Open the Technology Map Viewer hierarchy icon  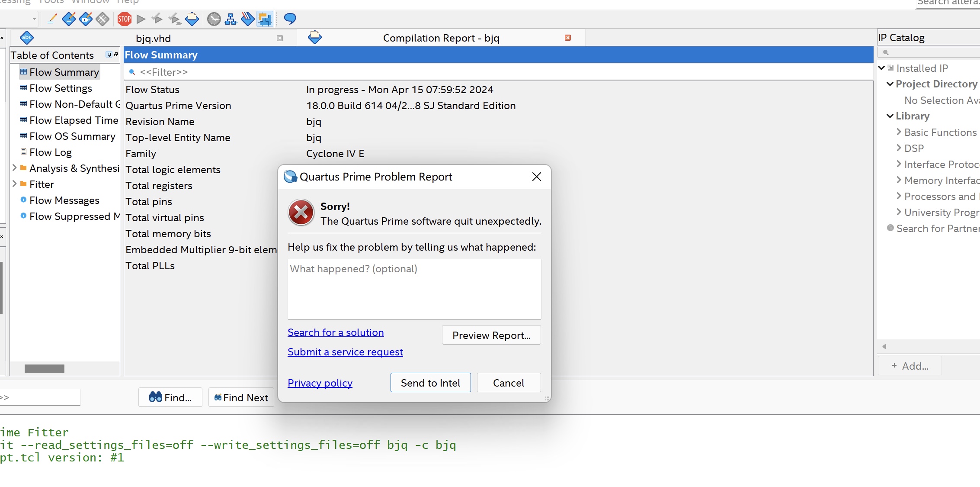tap(231, 19)
